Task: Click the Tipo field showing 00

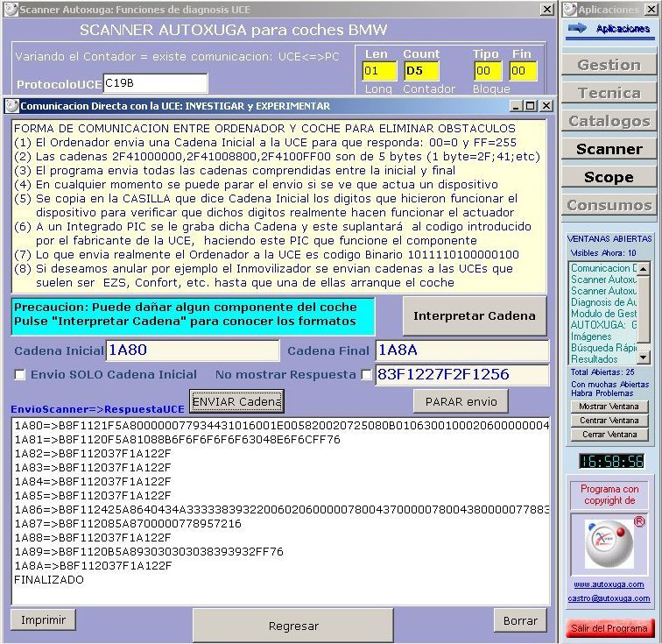Action: (488, 71)
